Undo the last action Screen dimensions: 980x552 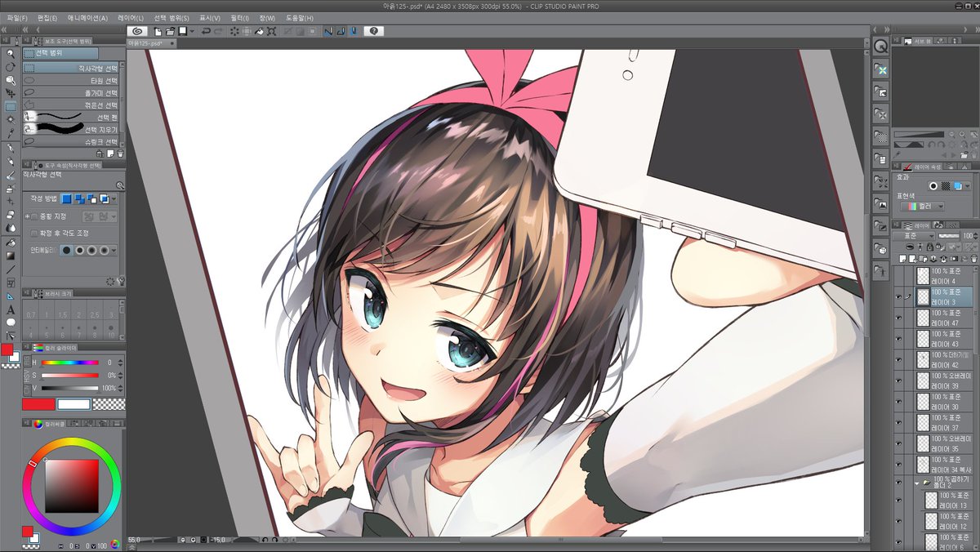coord(206,31)
